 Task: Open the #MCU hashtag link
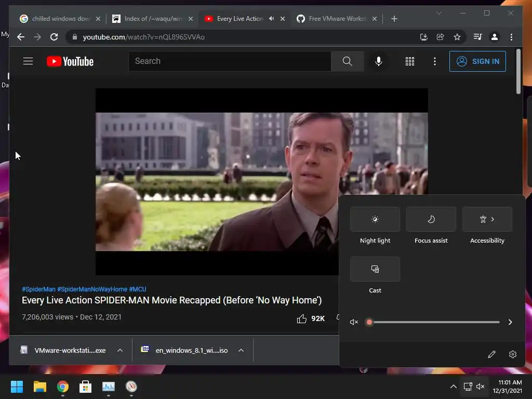(137, 289)
